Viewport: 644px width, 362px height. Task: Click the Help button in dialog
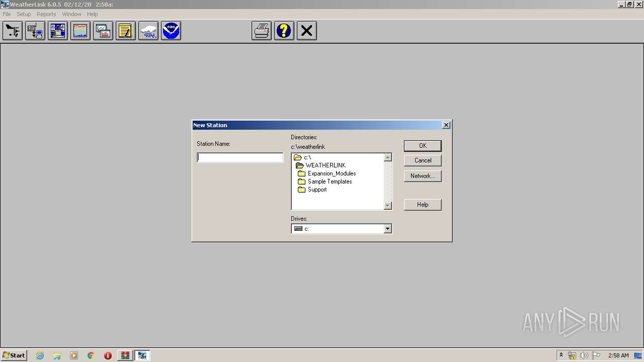(423, 205)
